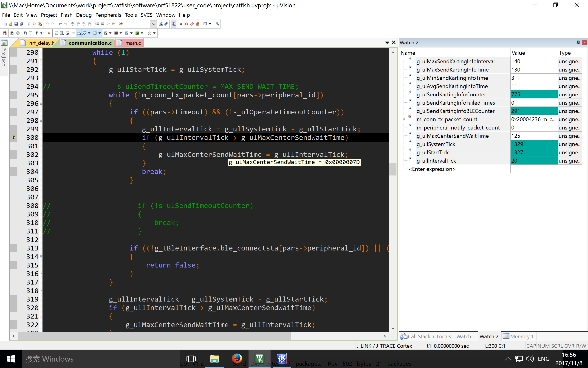Toggle breakpoint margin on line 300
Screen dimensions: 588x368
click(14, 137)
